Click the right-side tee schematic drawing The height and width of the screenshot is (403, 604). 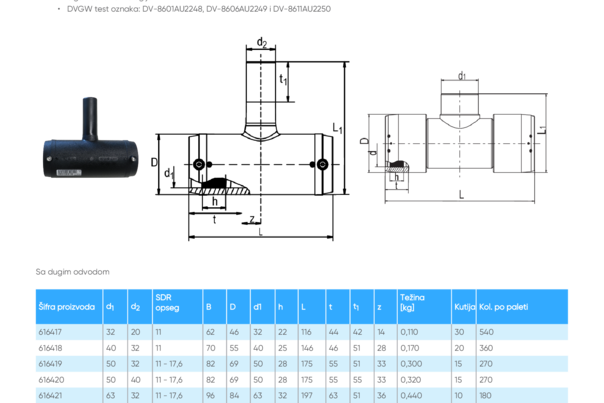tap(458, 137)
